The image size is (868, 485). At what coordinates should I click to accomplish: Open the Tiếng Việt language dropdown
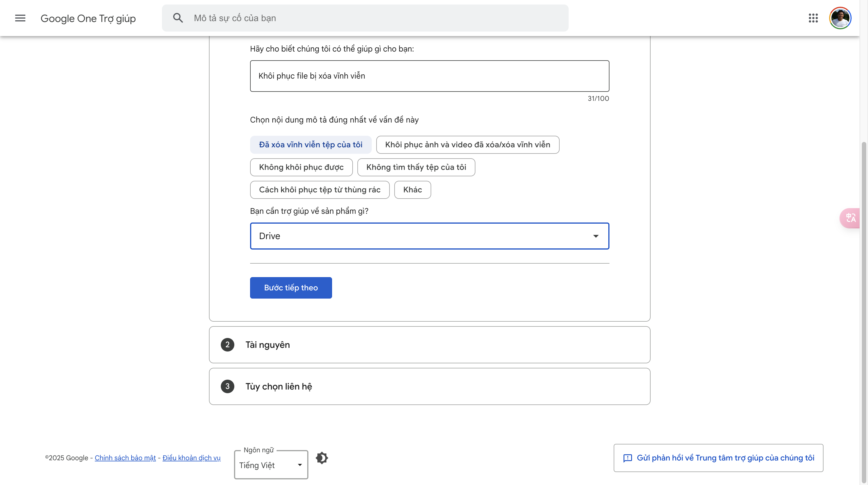tap(271, 465)
